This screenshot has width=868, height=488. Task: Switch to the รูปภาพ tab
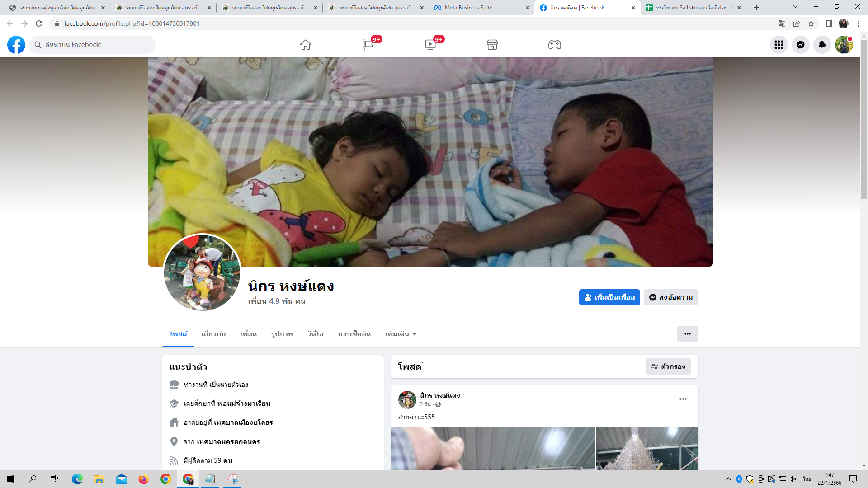point(282,334)
